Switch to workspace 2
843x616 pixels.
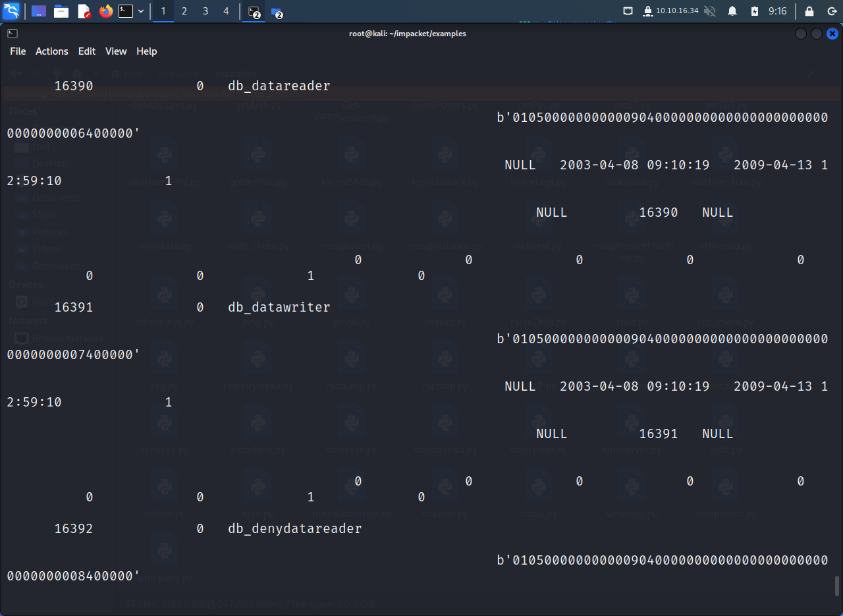[x=184, y=11]
